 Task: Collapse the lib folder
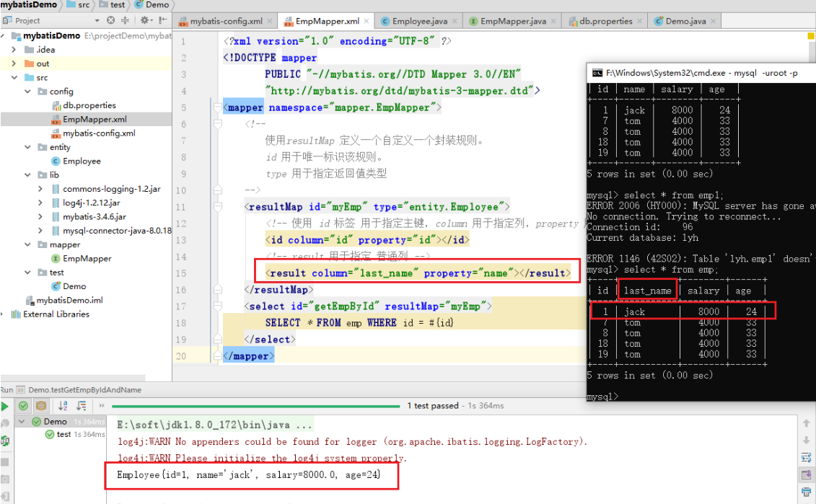(x=27, y=174)
